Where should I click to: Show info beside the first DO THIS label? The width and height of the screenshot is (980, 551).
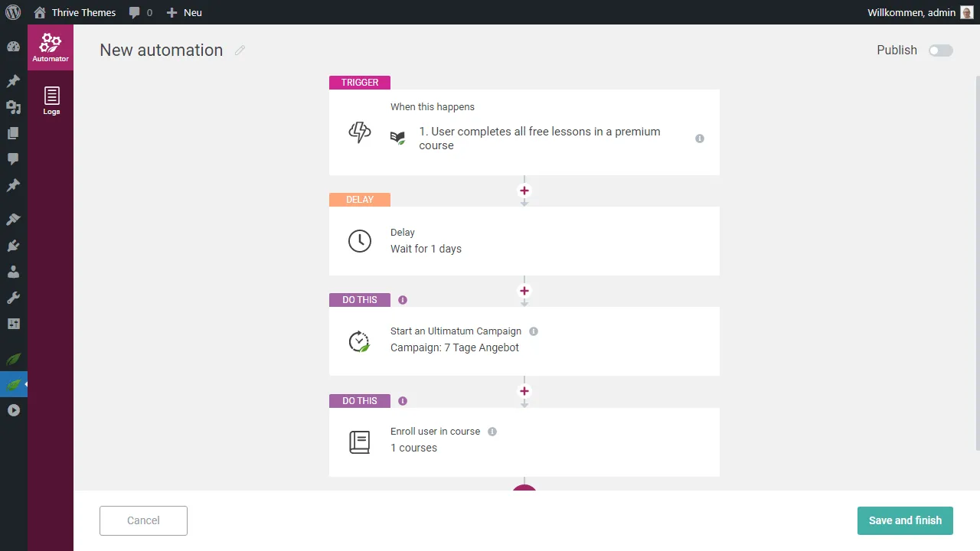403,300
